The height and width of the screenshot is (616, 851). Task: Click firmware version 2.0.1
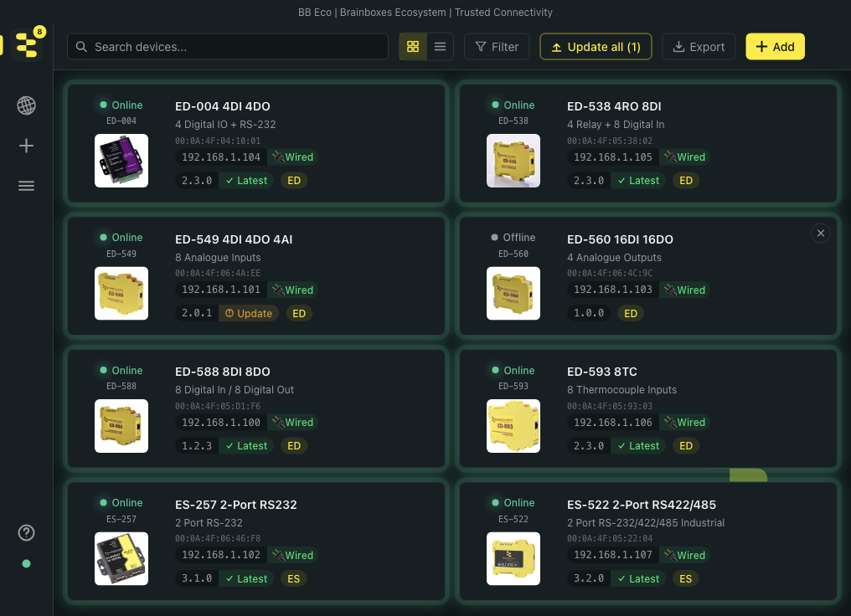(197, 313)
